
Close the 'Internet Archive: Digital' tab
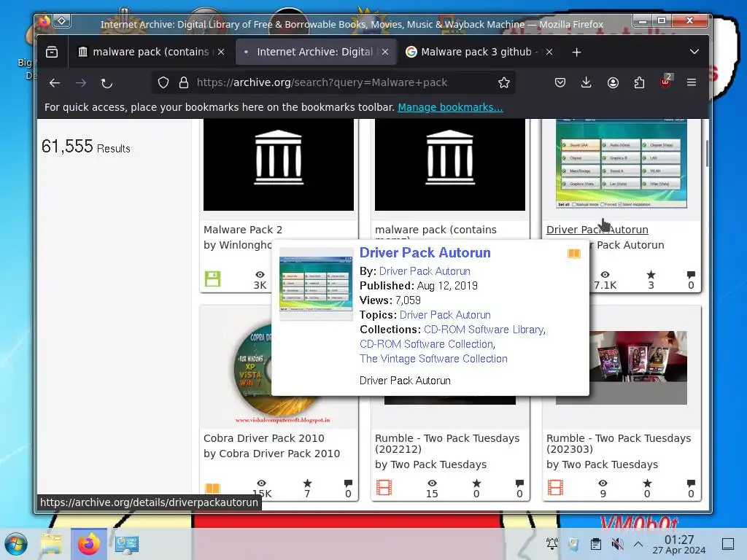click(385, 52)
